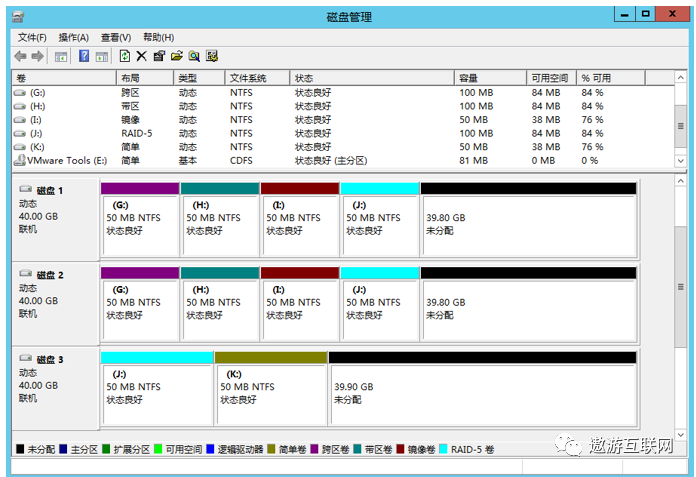Open the 操作(A) menu
Screen dimensions: 696x477
(73, 37)
